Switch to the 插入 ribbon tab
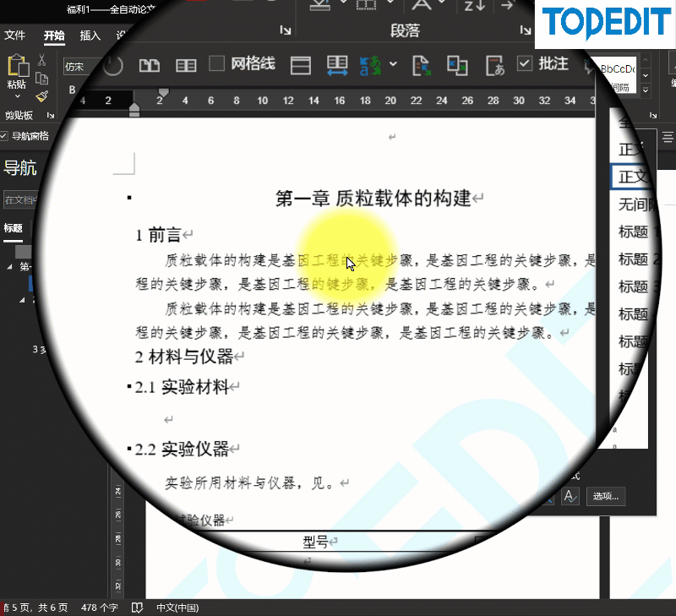 click(x=90, y=35)
